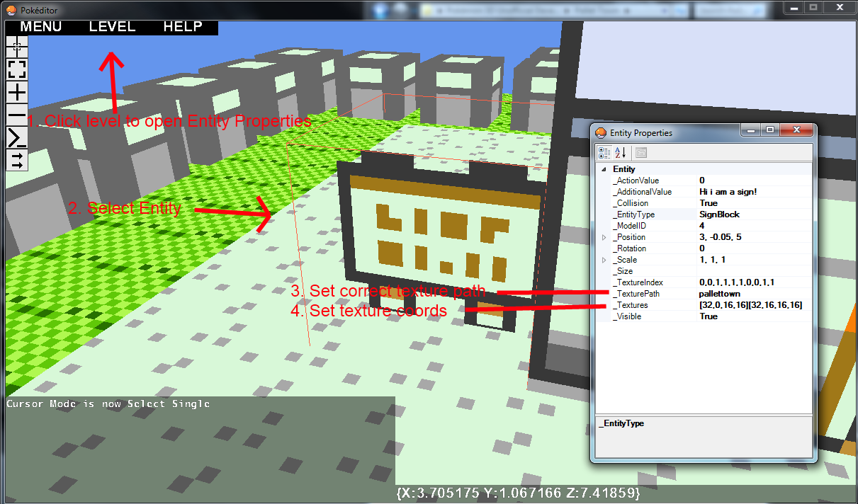Activate the bracket selection frame tool
Image resolution: width=858 pixels, height=504 pixels.
tap(17, 69)
